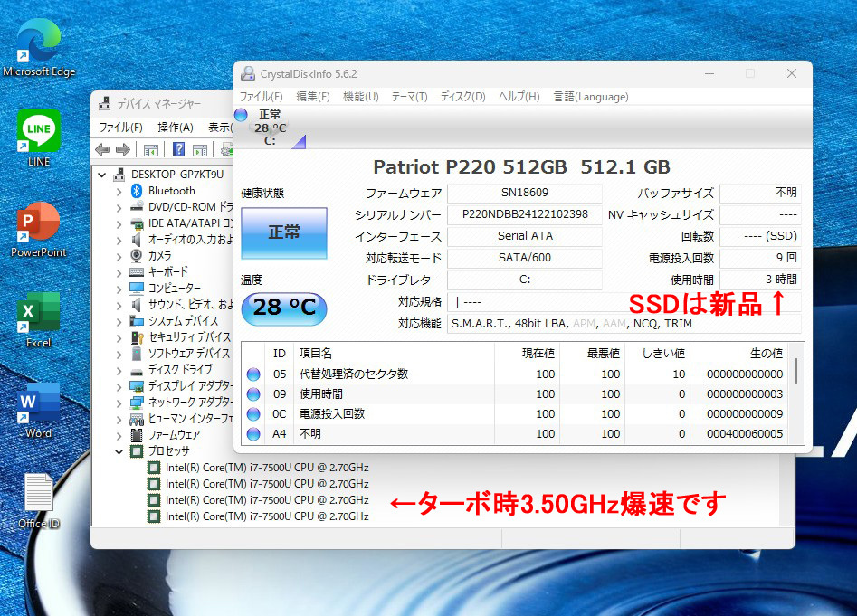Click the properties pane toolbar icon
The image size is (857, 616).
200,149
